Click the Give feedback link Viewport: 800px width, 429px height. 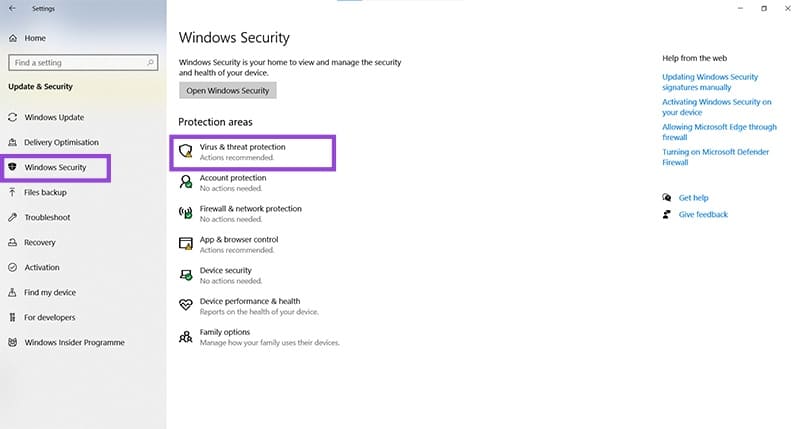(x=703, y=214)
